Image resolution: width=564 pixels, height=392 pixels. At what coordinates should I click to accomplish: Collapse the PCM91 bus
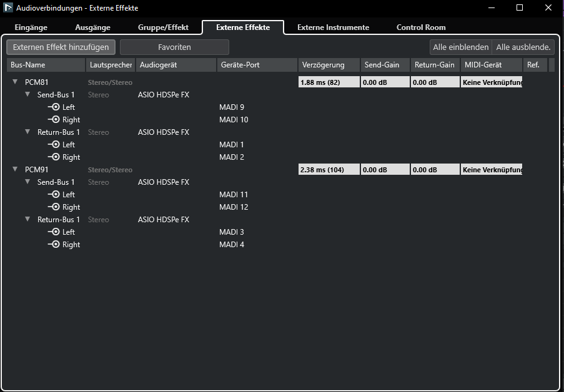[15, 169]
